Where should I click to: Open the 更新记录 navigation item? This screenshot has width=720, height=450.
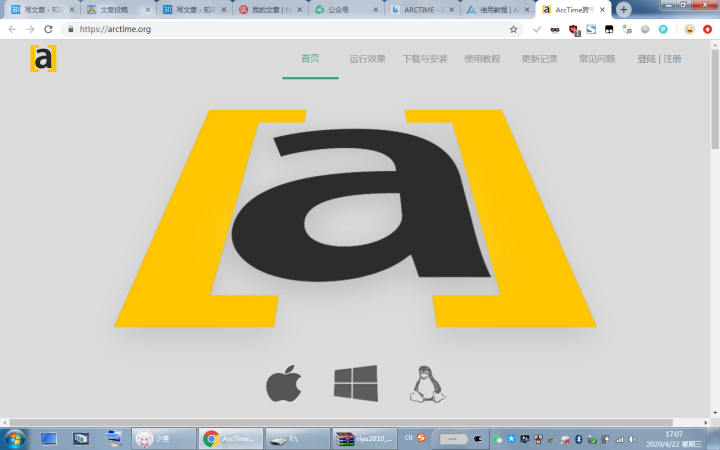(540, 59)
